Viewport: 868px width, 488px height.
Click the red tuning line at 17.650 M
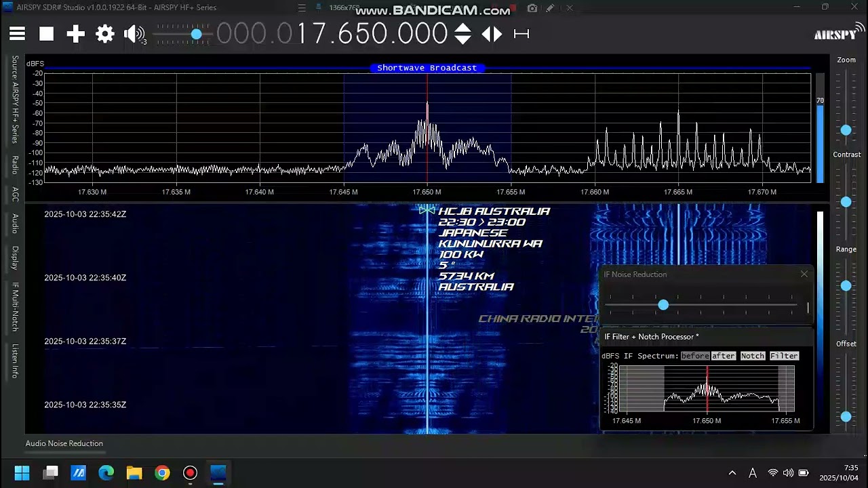[x=427, y=129]
